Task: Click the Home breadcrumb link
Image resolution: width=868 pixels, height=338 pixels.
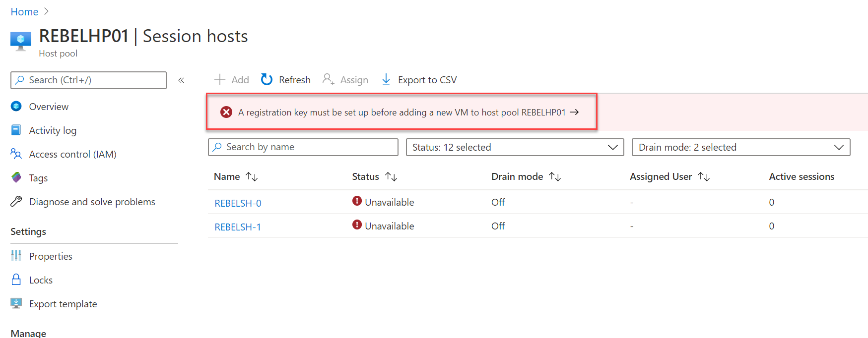Action: [x=24, y=11]
